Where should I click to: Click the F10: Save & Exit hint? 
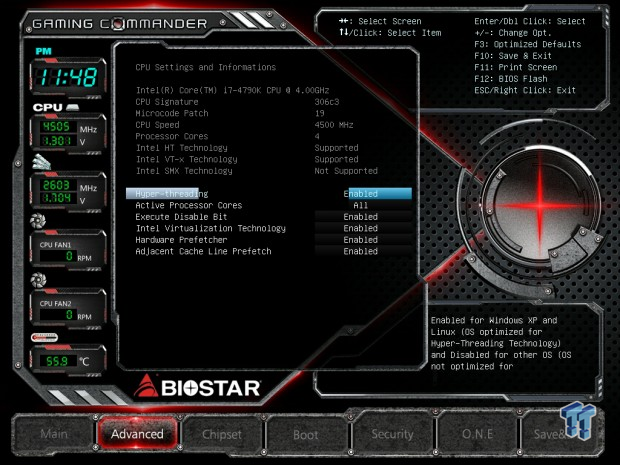pos(513,55)
